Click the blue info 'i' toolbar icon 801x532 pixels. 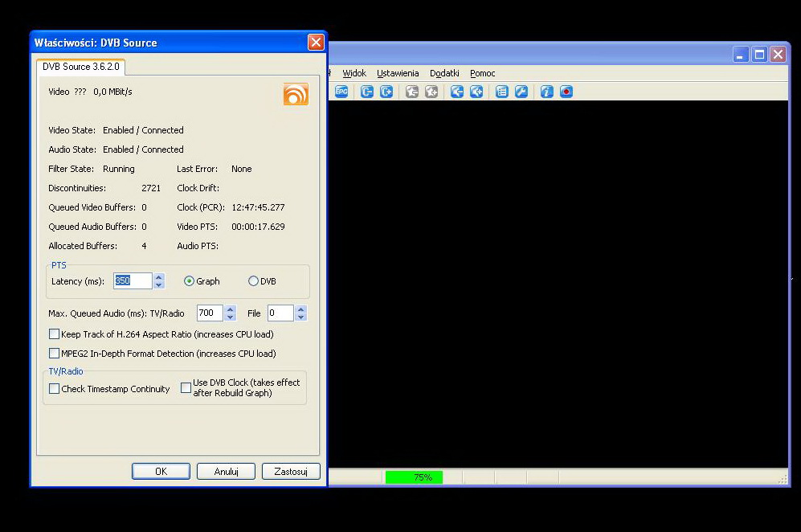(547, 92)
